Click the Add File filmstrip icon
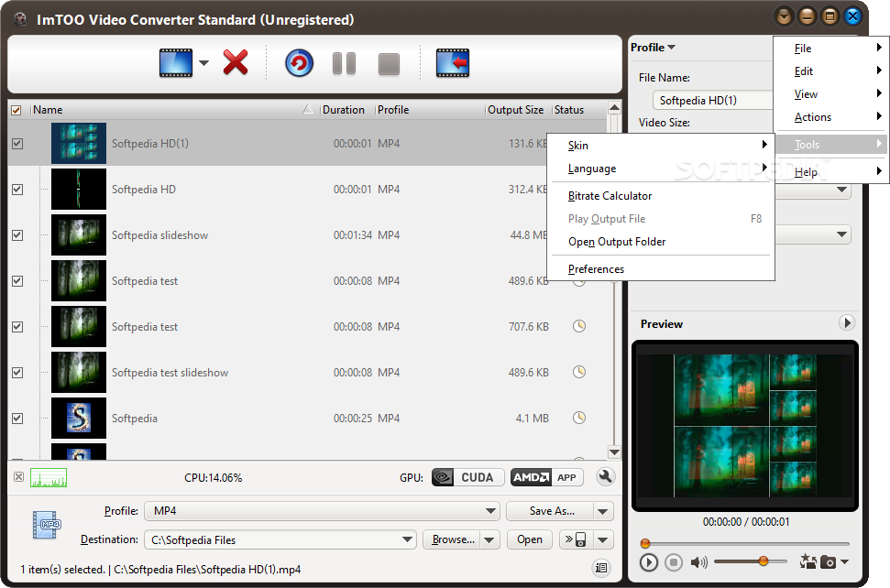 pyautogui.click(x=176, y=62)
